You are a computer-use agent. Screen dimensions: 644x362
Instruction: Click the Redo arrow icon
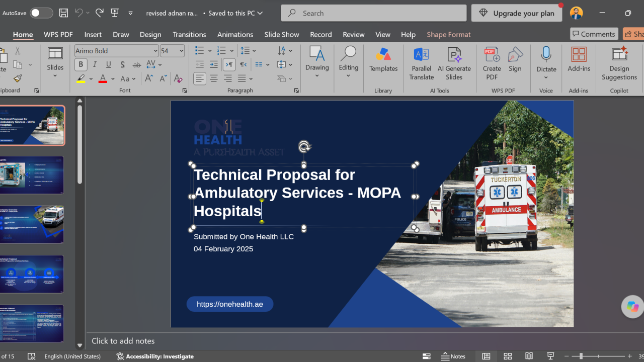99,13
